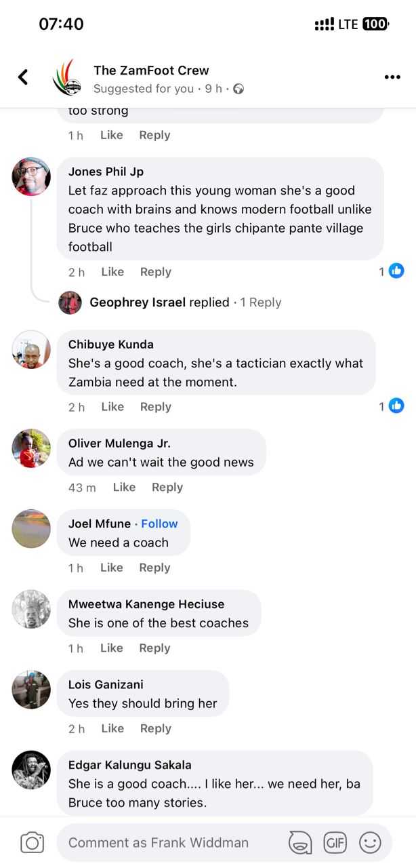416x868 pixels.
Task: Expand the 1 Reply link
Action: click(261, 302)
